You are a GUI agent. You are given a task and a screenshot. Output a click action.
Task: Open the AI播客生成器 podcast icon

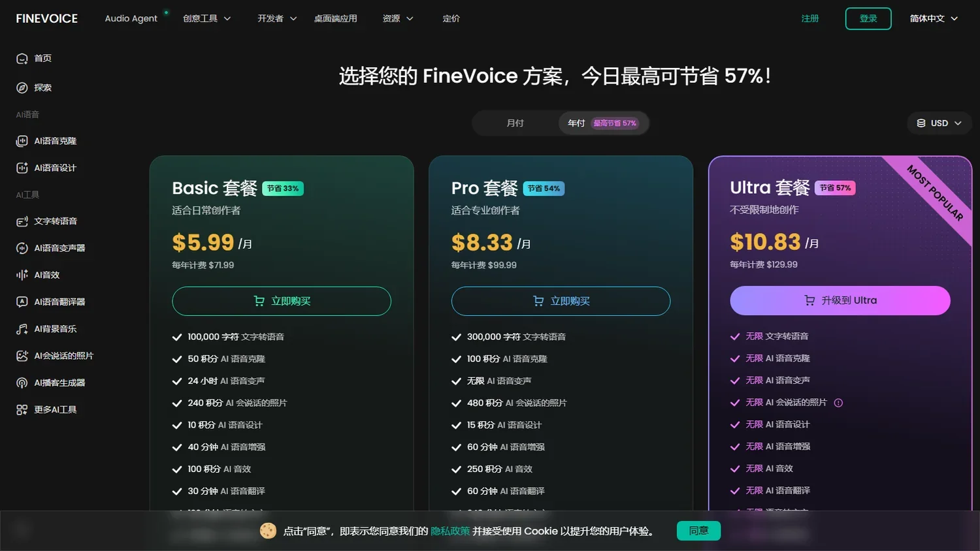22,383
